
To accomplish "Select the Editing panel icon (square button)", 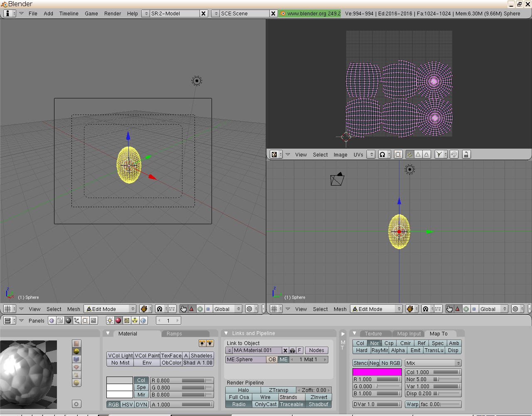I will point(85,321).
